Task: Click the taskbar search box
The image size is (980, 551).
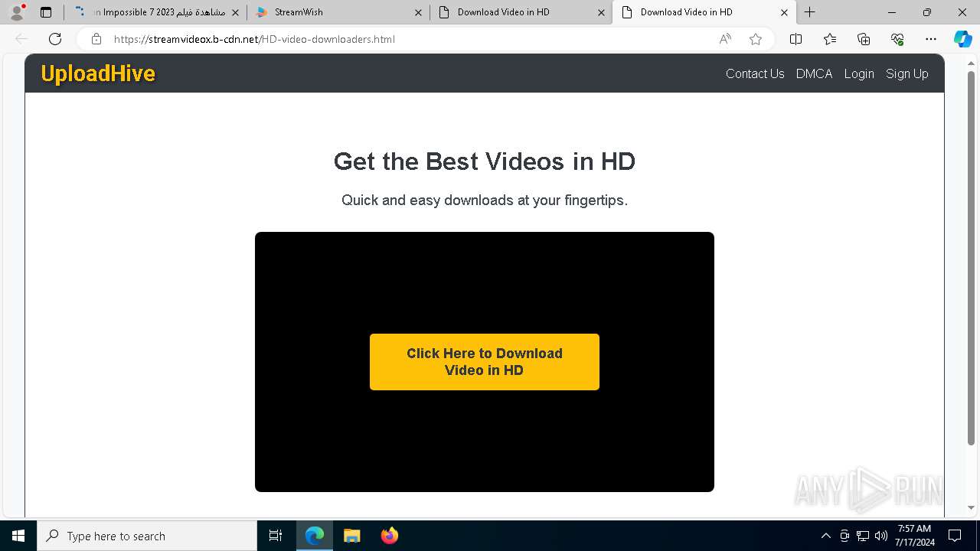Action: coord(147,536)
